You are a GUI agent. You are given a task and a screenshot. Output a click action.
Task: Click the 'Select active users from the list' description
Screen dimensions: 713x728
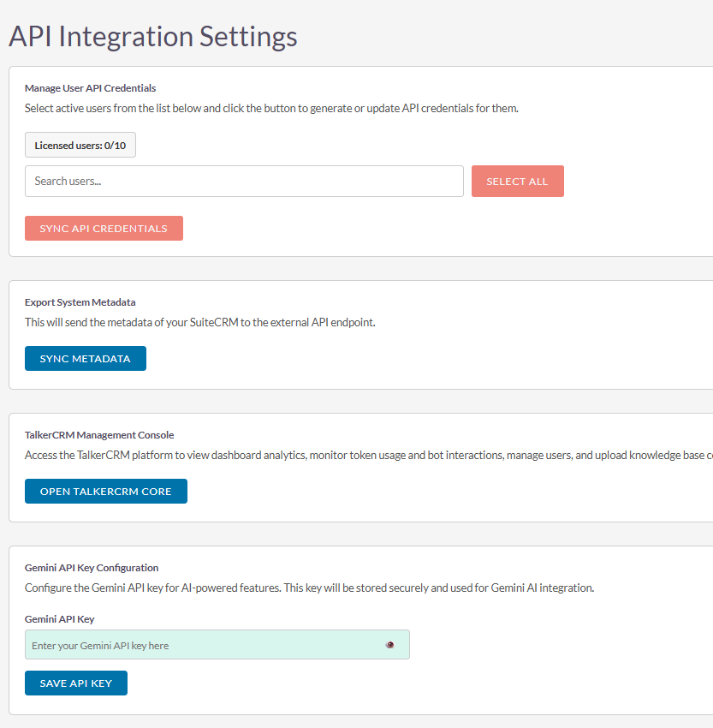click(x=271, y=108)
